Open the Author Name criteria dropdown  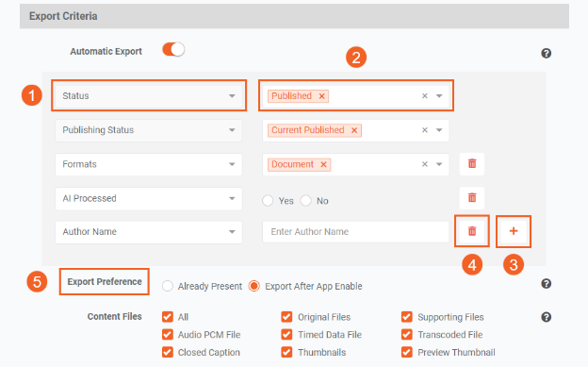[x=149, y=232]
